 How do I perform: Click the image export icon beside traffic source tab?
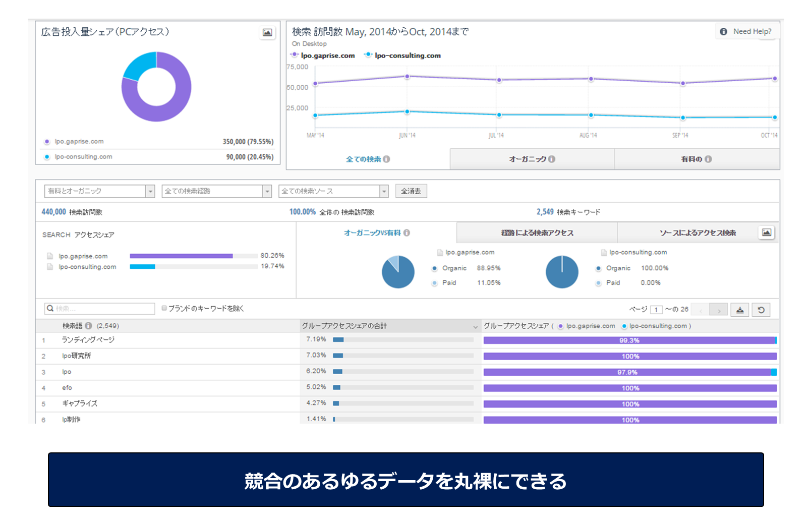[x=766, y=232]
